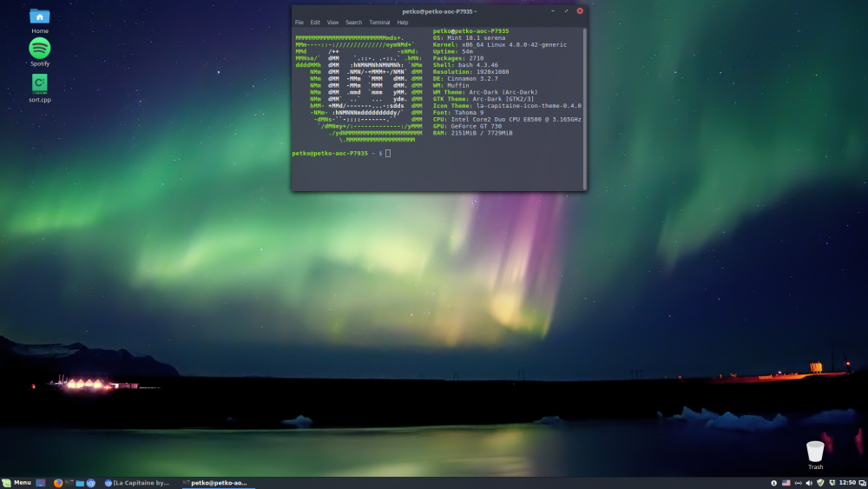Click the 'Kernel: x86_64 Linux 4.8.0-42-generic' line
This screenshot has height=489, width=868.
[x=500, y=45]
